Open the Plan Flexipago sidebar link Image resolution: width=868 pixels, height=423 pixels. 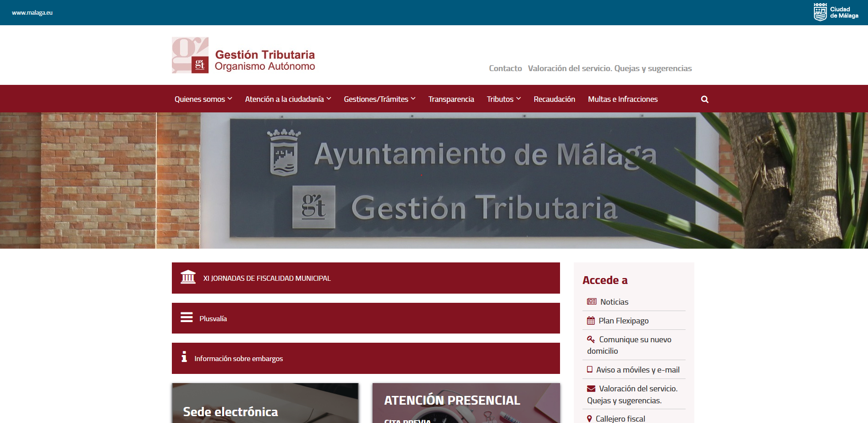point(623,321)
